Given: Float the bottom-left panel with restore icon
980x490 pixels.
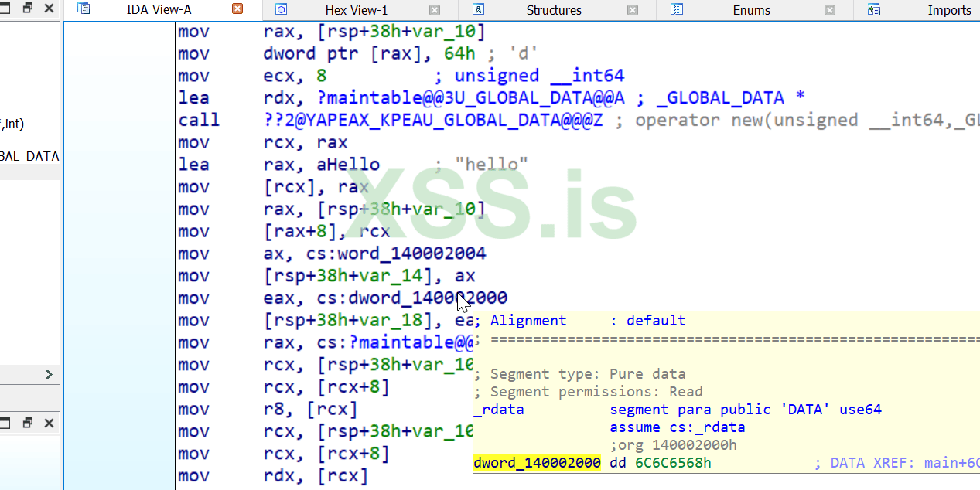Looking at the screenshot, I should tap(28, 423).
